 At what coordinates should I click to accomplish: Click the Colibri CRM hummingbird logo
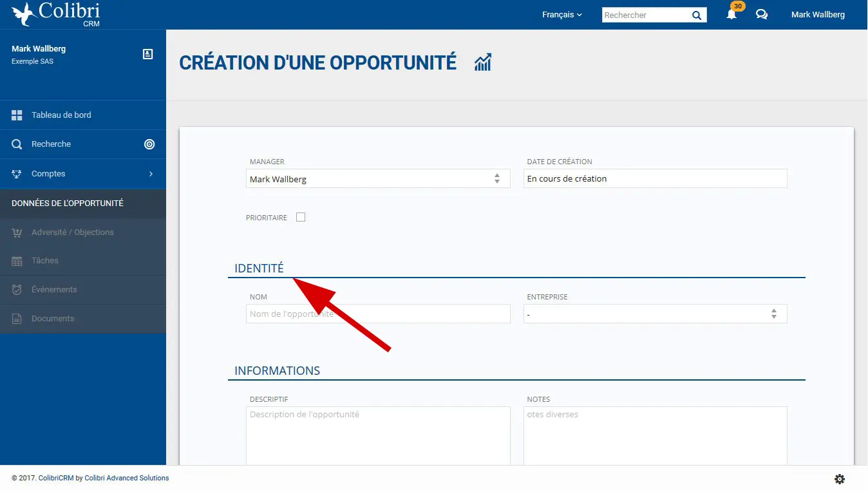[x=24, y=14]
